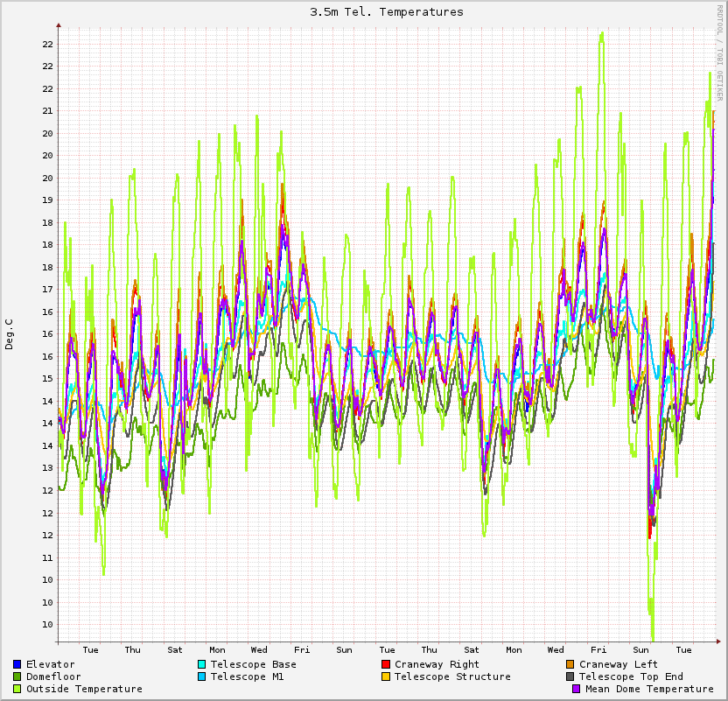This screenshot has height=701, width=728.
Task: Pick the light blue Telescope M1 swatch
Action: click(202, 676)
